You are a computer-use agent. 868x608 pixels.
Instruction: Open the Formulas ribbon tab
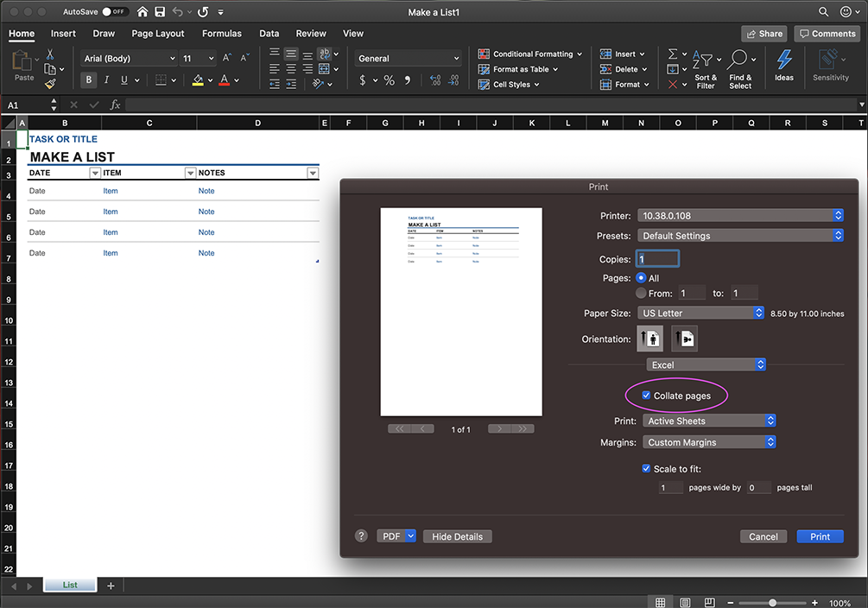coord(222,34)
